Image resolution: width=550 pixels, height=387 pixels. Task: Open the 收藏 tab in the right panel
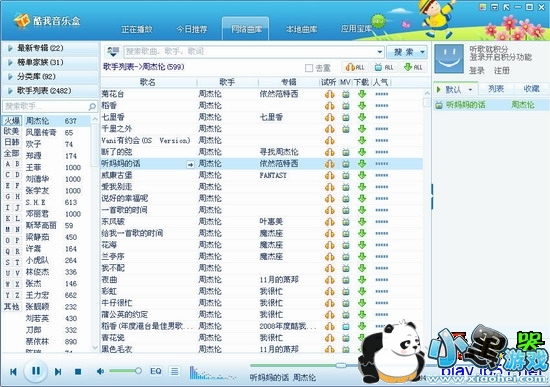tap(531, 89)
